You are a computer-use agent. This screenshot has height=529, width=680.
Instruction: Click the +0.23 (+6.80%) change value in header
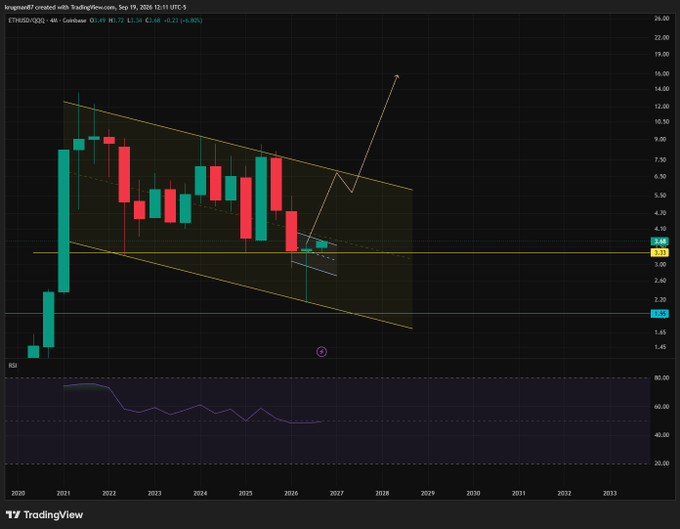tap(183, 20)
